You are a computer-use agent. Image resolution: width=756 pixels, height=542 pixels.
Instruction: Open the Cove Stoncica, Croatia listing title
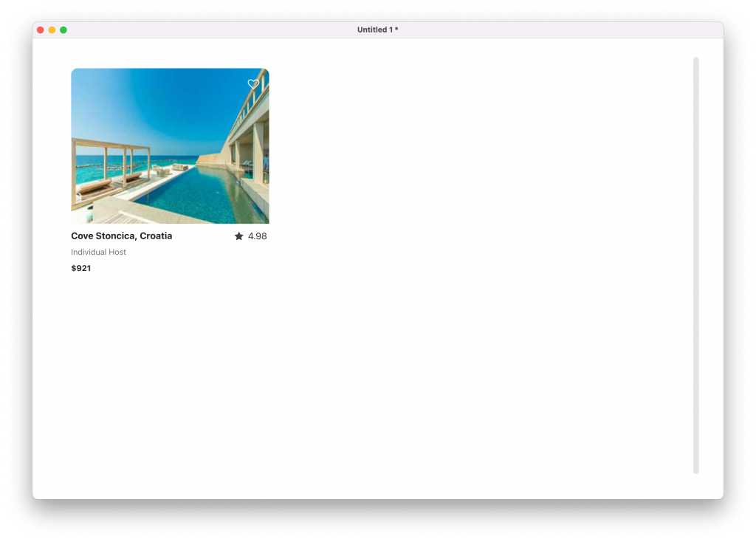tap(121, 236)
